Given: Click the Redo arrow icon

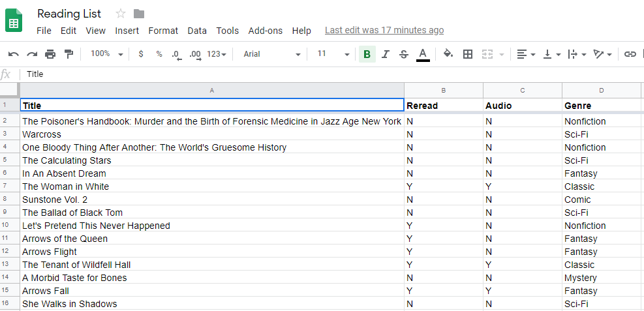Looking at the screenshot, I should pos(32,54).
